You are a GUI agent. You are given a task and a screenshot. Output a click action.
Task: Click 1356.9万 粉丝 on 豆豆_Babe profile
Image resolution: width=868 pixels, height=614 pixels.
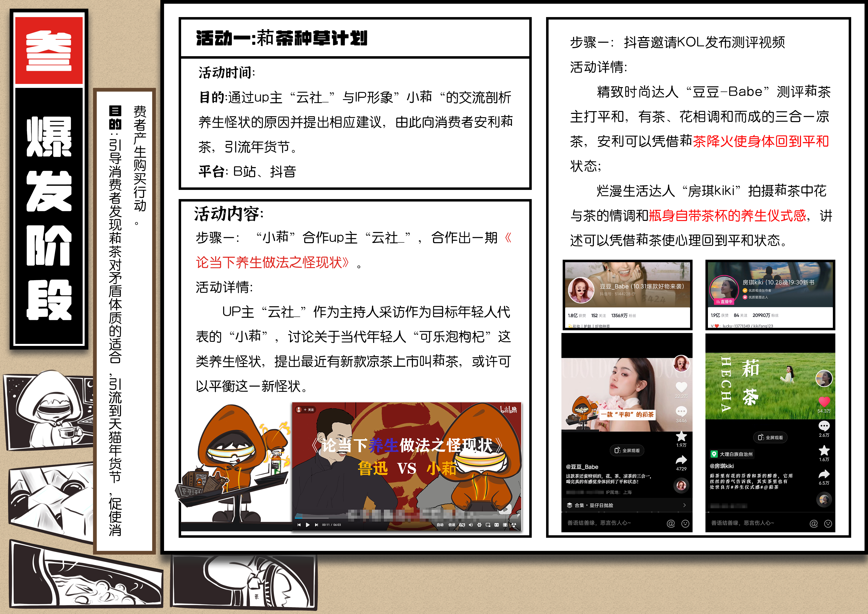[623, 315]
